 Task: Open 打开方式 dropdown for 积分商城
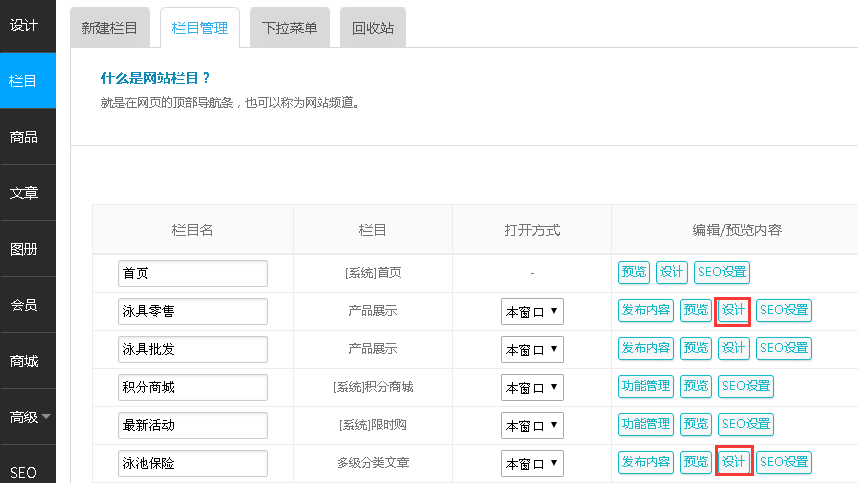tap(532, 387)
